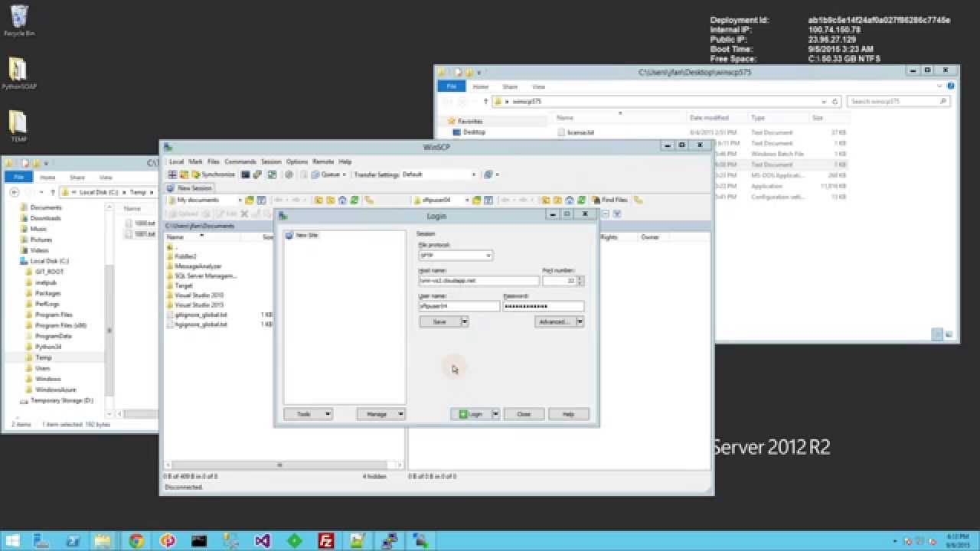Viewport: 980px width, 551px height.
Task: Open the terminal console icon in WinSCP toolbar
Action: pyautogui.click(x=245, y=174)
